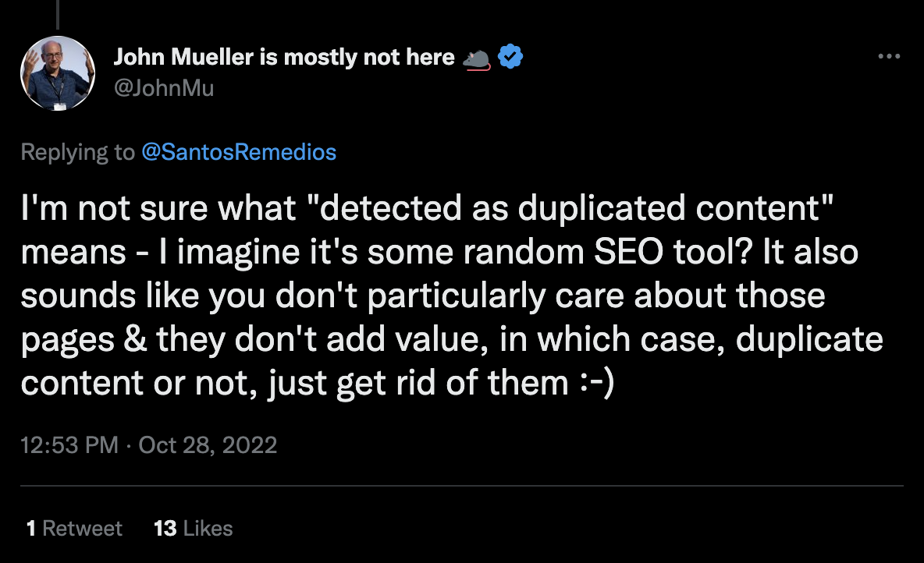Click the 'Replying to' label
The width and height of the screenshot is (924, 563).
pyautogui.click(x=77, y=151)
